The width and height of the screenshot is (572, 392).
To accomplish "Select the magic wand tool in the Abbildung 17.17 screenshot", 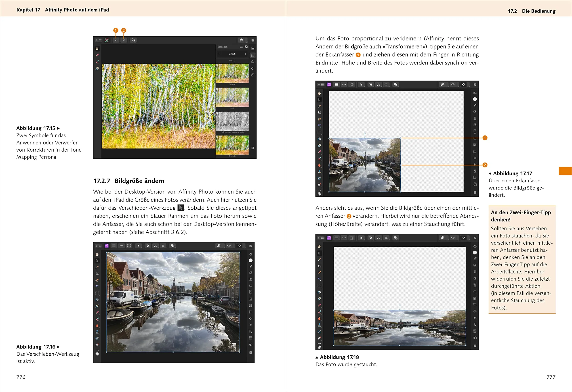I will 320,126.
